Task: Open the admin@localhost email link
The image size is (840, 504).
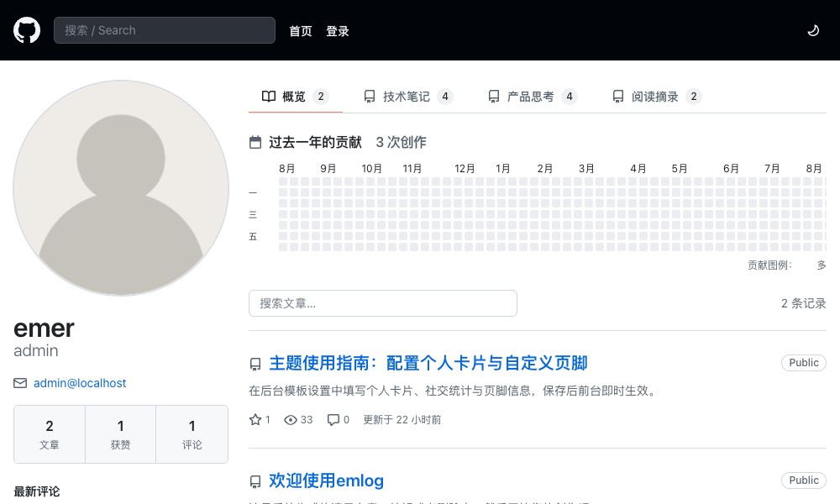Action: (x=80, y=383)
